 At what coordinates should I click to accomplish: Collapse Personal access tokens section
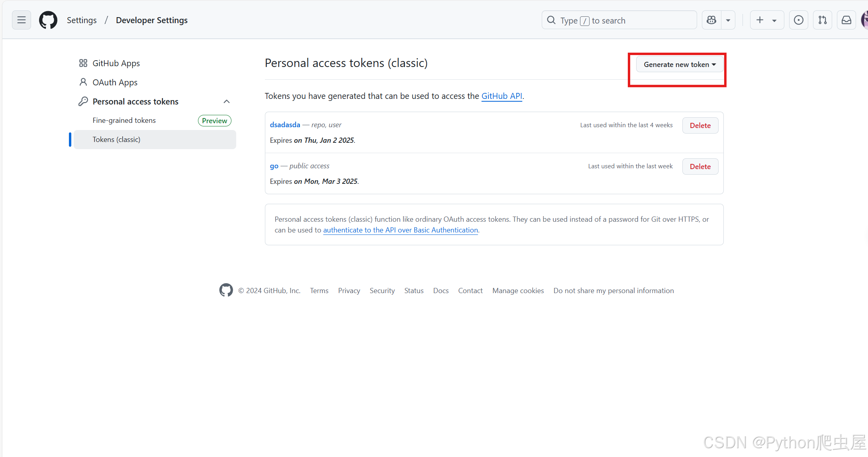pos(227,101)
